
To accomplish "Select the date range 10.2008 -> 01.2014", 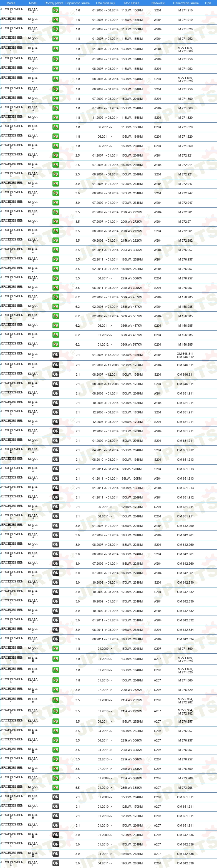I will (105, 403).
